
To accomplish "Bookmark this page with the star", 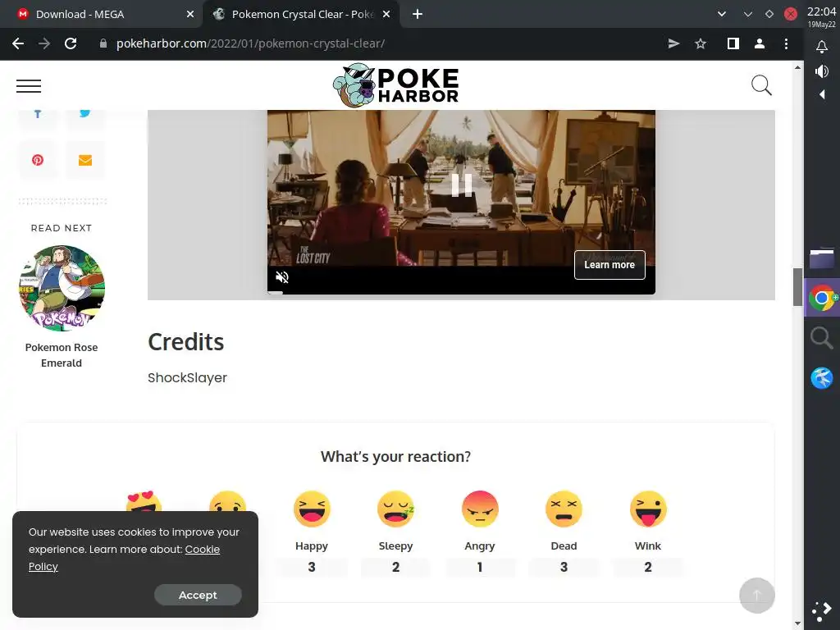I will 701,43.
